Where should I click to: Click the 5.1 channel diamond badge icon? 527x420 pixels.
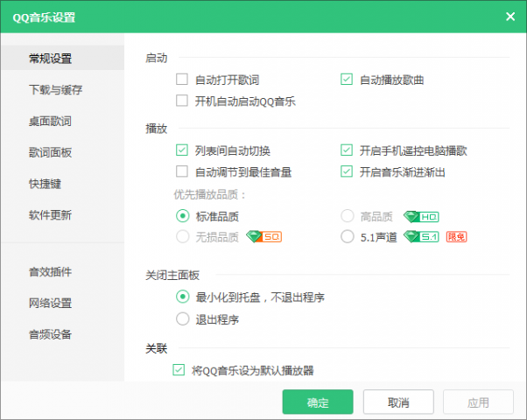click(x=421, y=237)
